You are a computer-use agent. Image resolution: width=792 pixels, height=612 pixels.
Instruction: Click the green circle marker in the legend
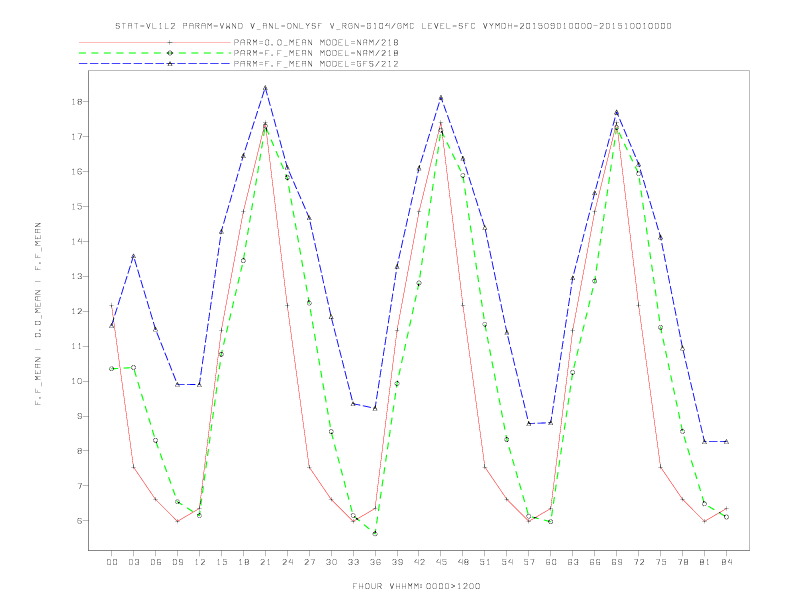tap(170, 53)
